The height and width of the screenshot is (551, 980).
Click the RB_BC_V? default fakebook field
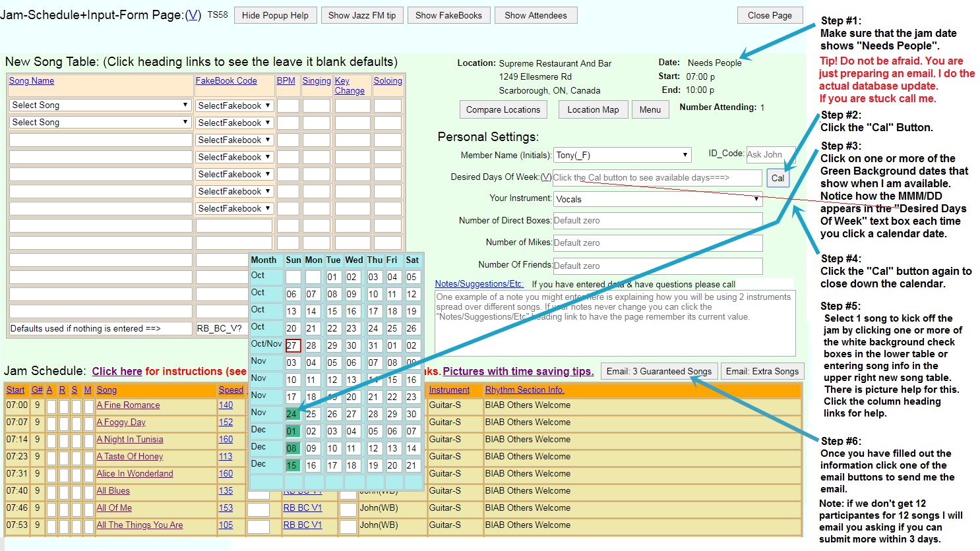tap(222, 328)
